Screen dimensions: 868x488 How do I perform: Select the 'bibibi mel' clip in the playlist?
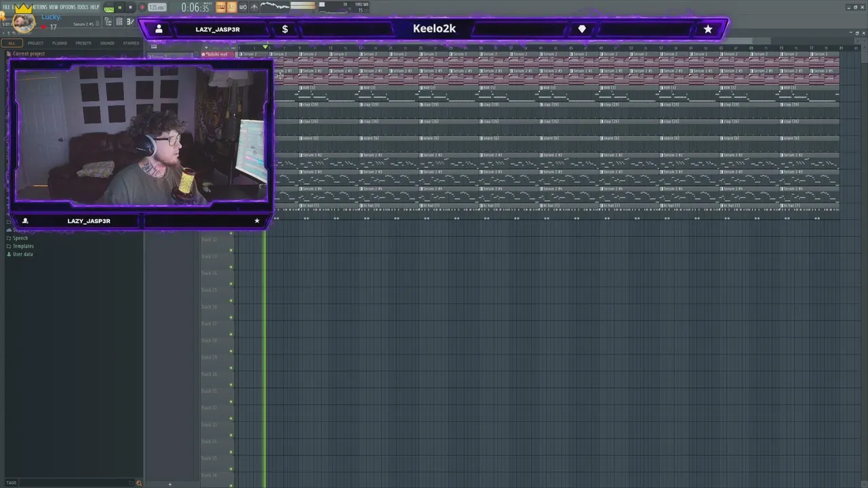[218, 54]
